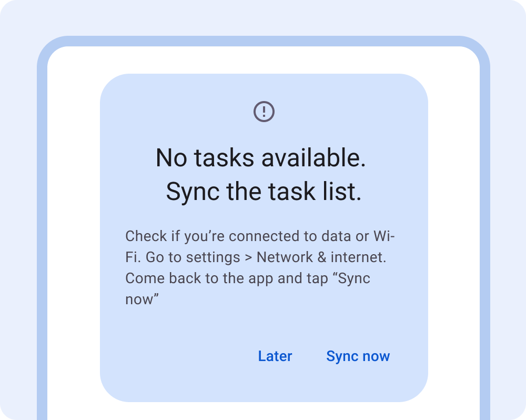Click the word "settings" in the message
The image size is (526, 420).
213,258
